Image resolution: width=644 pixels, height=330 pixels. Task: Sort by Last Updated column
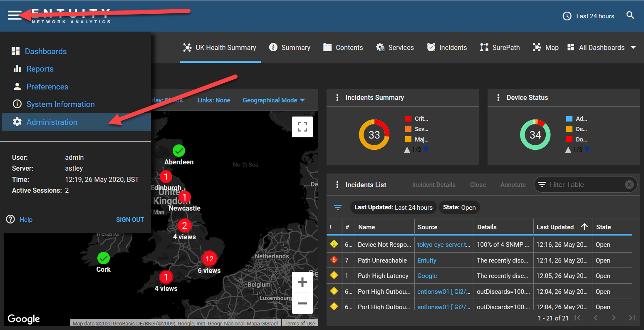click(x=563, y=227)
